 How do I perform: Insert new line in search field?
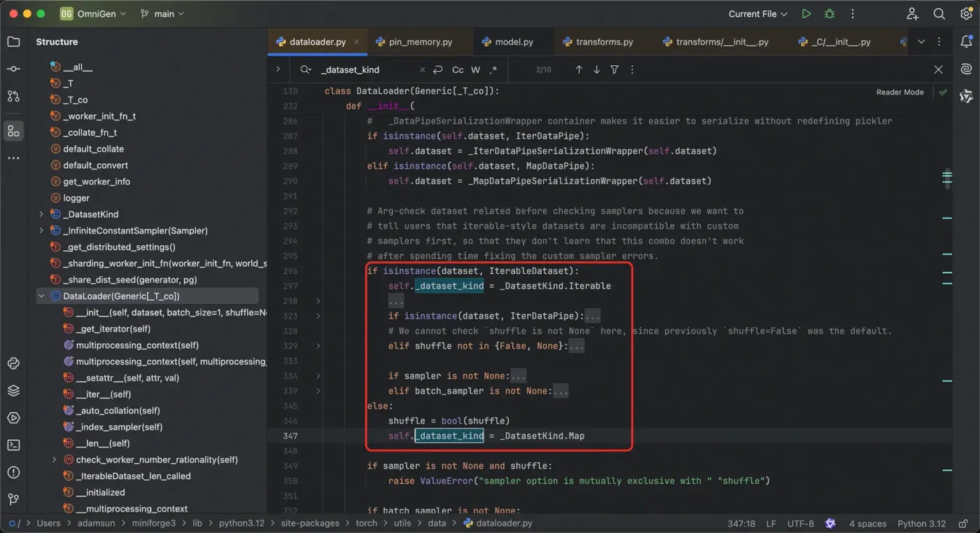tap(438, 69)
